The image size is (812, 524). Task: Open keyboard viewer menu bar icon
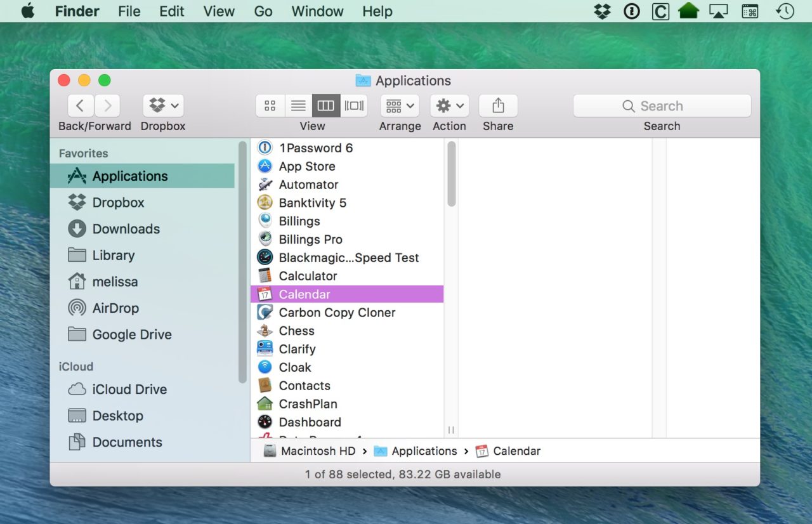[x=750, y=11]
